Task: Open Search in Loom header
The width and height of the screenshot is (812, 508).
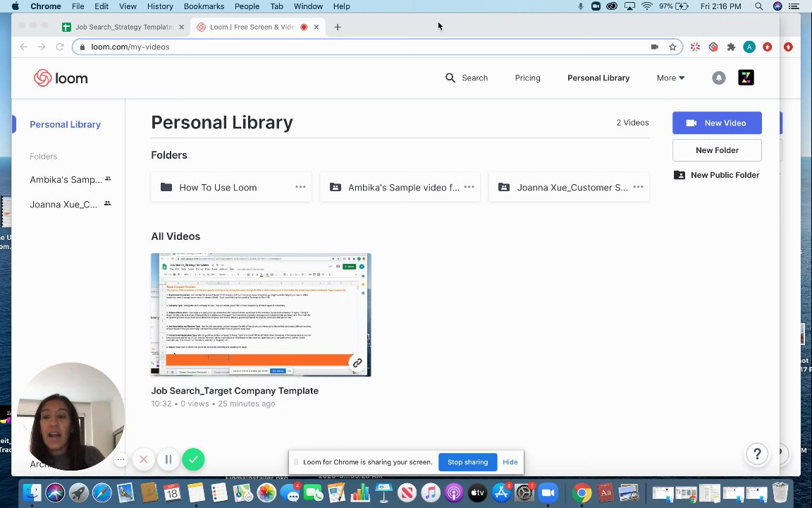Action: pyautogui.click(x=466, y=78)
